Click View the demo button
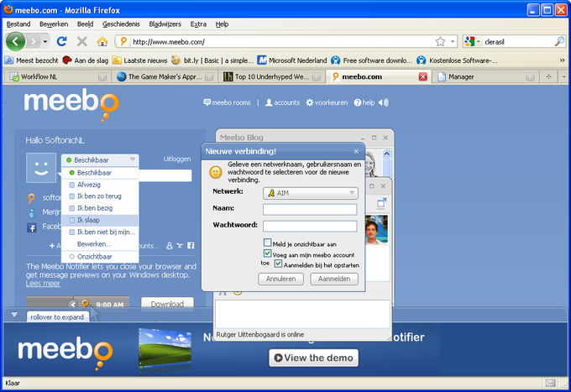The image size is (571, 392). tap(313, 358)
